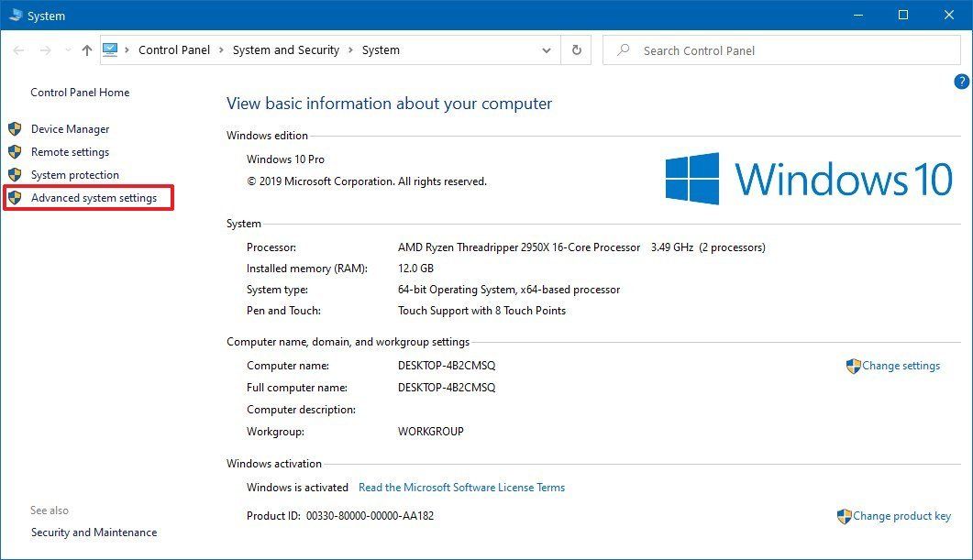
Task: Open Advanced system settings
Action: [x=94, y=198]
